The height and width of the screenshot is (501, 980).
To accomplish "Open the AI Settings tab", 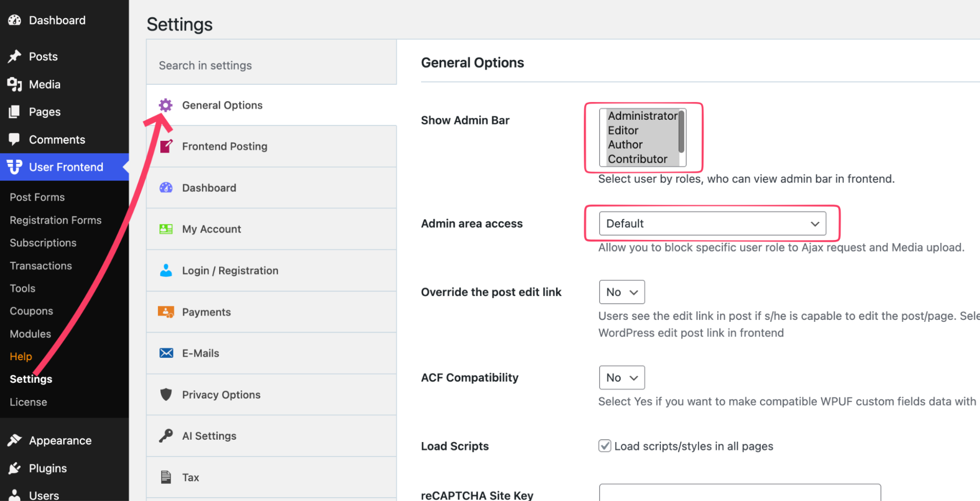I will coord(272,436).
